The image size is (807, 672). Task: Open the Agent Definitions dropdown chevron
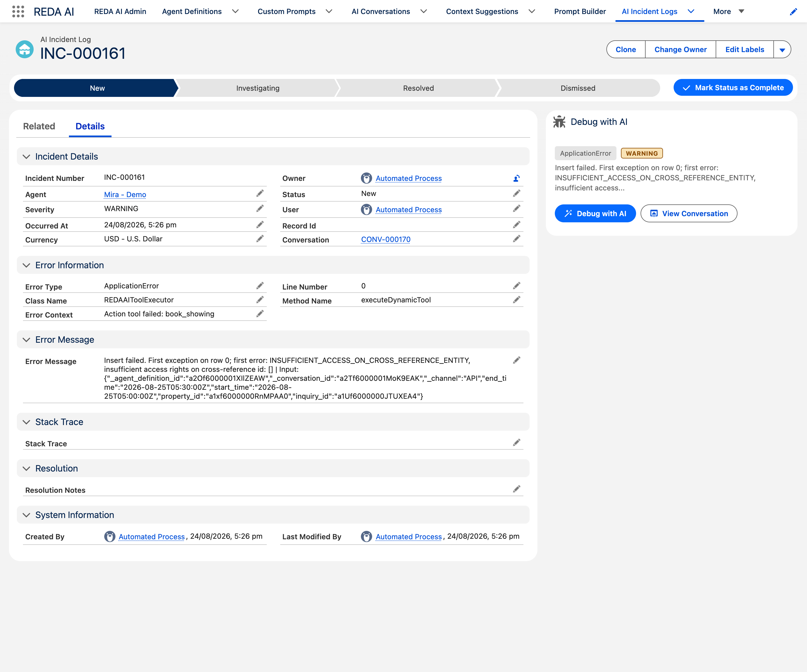(x=236, y=11)
